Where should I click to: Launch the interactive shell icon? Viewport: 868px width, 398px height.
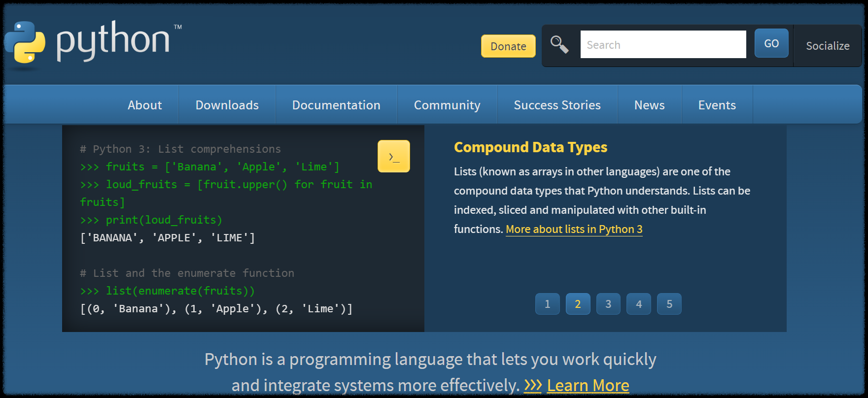click(393, 156)
